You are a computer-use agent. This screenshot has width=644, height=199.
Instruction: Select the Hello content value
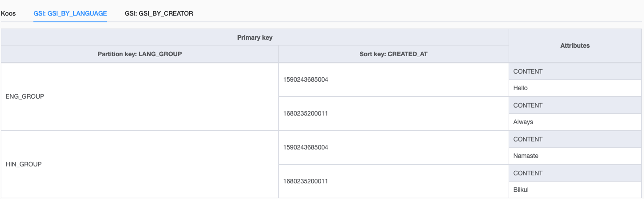pyautogui.click(x=520, y=88)
